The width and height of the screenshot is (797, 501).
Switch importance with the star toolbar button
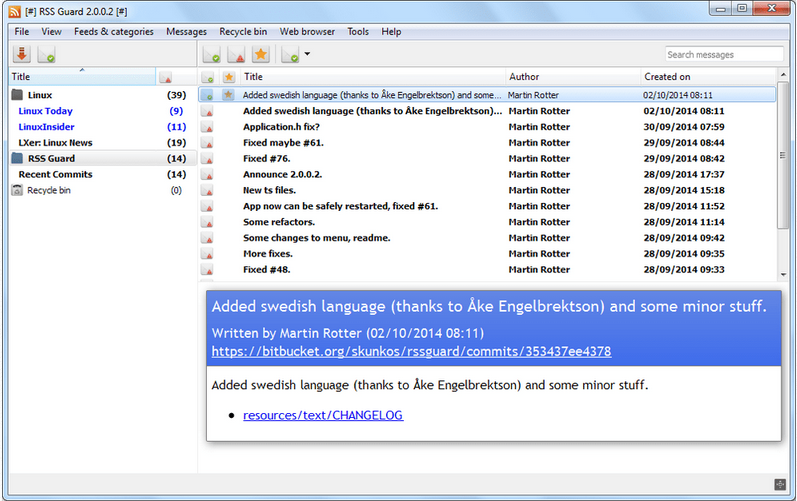pos(261,54)
